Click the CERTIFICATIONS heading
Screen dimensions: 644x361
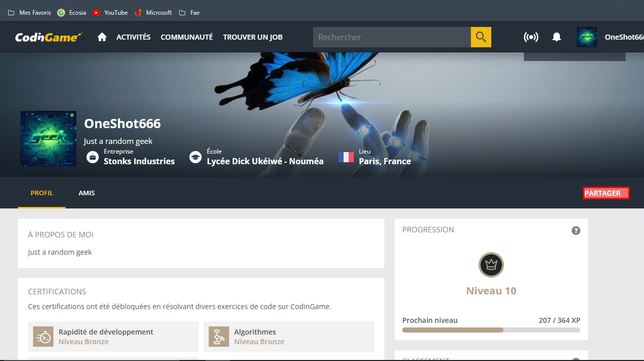point(57,292)
